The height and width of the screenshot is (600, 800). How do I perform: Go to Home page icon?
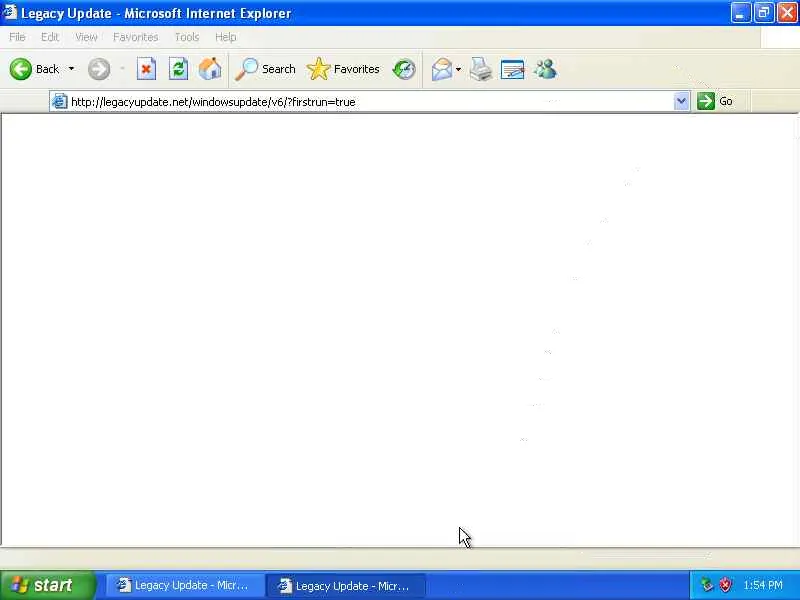click(210, 69)
